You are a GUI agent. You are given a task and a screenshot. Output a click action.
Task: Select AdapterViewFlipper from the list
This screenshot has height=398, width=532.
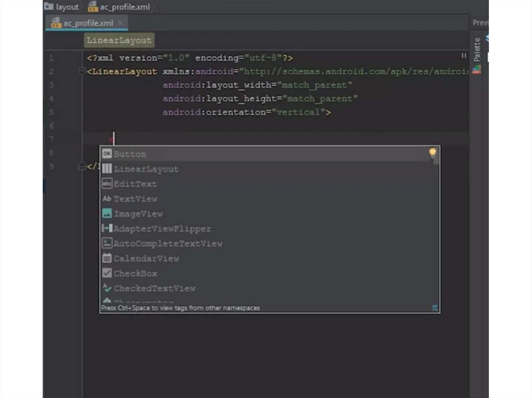point(162,229)
